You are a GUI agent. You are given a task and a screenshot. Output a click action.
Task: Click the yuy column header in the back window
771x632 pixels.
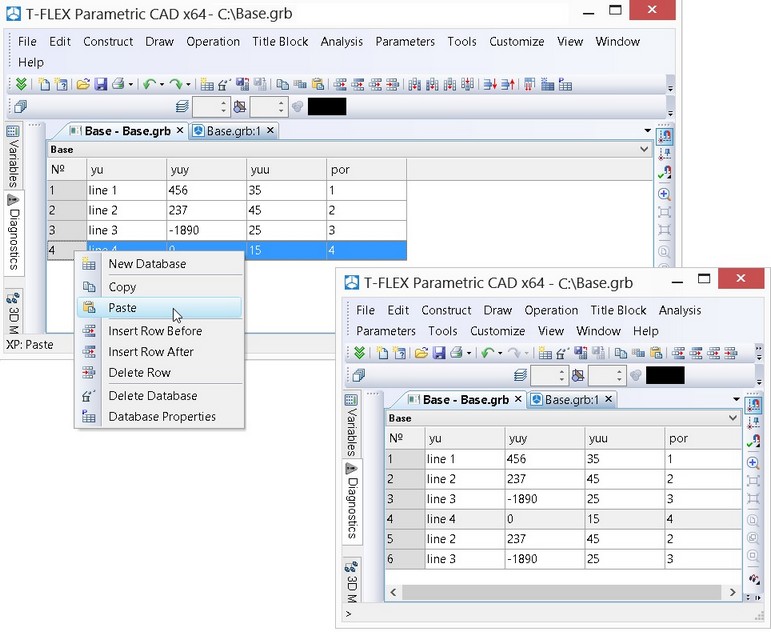(206, 170)
